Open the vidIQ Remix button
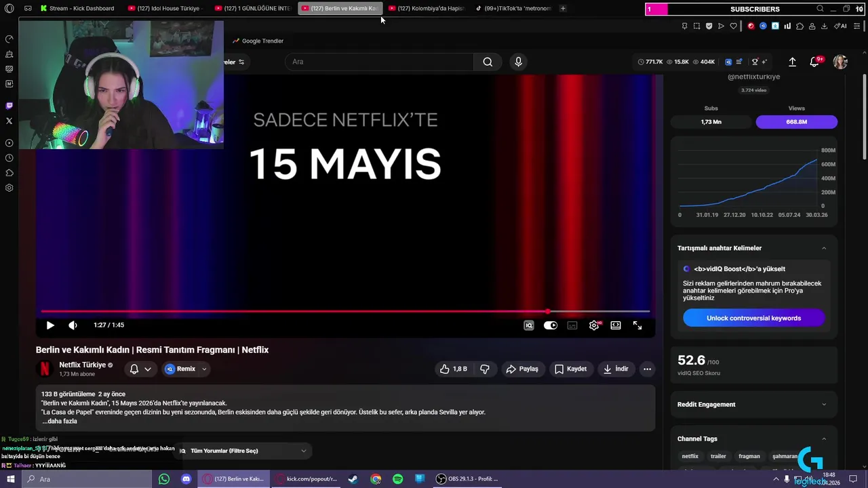 point(180,369)
